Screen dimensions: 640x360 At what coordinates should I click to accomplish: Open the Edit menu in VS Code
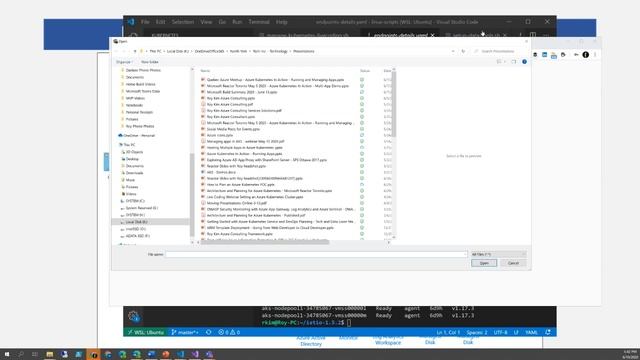pos(160,22)
